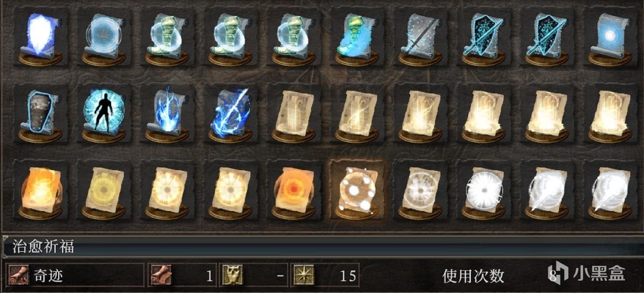
Task: Select the bright white starburst miracle
Action: [x=483, y=190]
